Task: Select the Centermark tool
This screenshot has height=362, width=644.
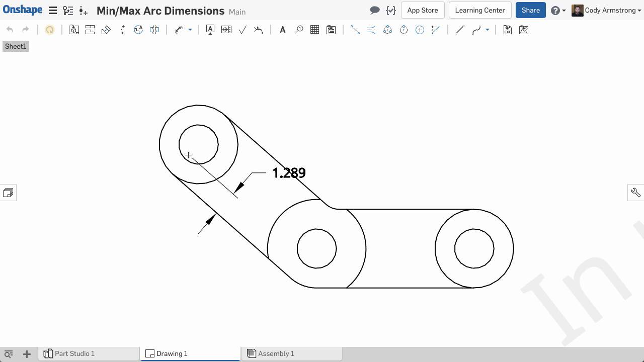Action: (x=420, y=30)
